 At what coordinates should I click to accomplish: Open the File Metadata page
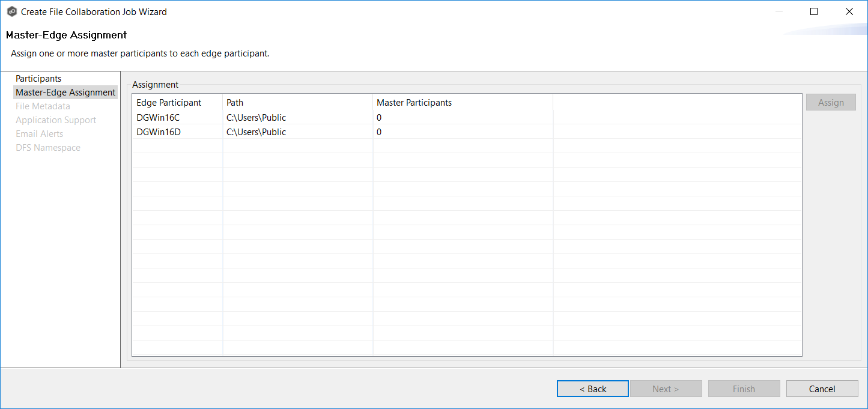tap(43, 106)
